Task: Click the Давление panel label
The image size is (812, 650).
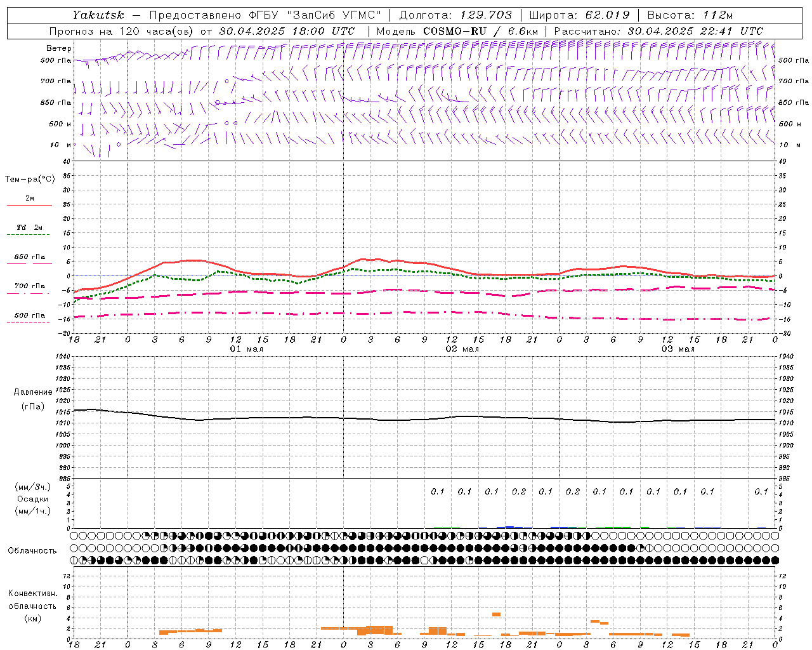Action: 33,392
